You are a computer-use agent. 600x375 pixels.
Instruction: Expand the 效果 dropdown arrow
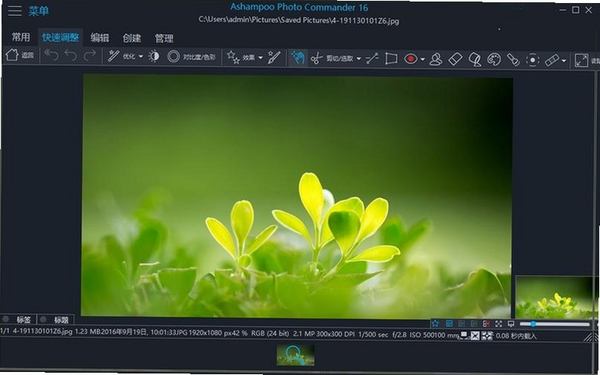(261, 58)
